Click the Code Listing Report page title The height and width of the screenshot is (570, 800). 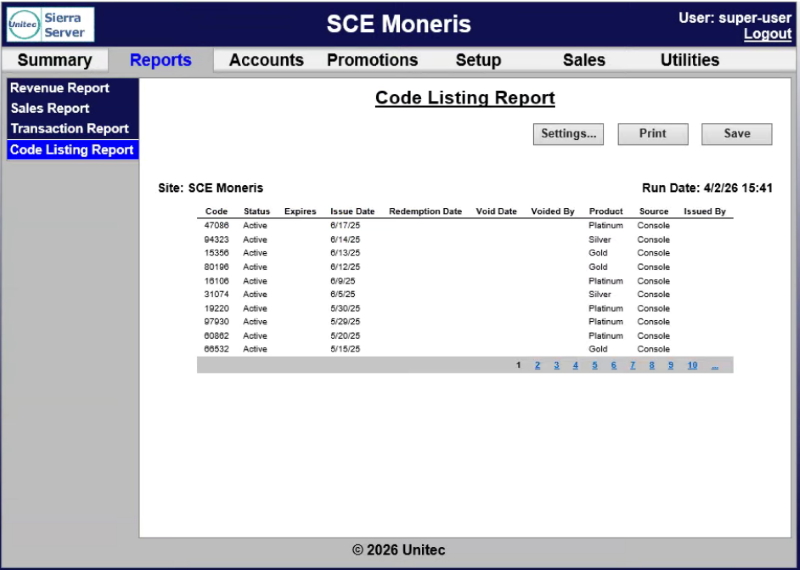[465, 98]
